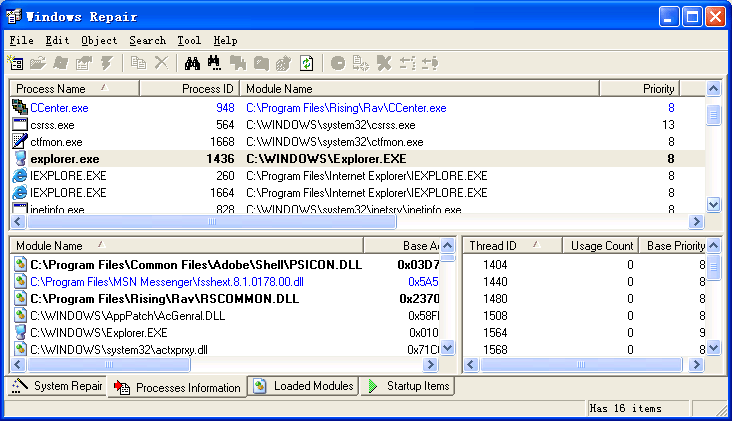Image resolution: width=732 pixels, height=421 pixels.
Task: Click the first toolbar icon with star
Action: (16, 63)
